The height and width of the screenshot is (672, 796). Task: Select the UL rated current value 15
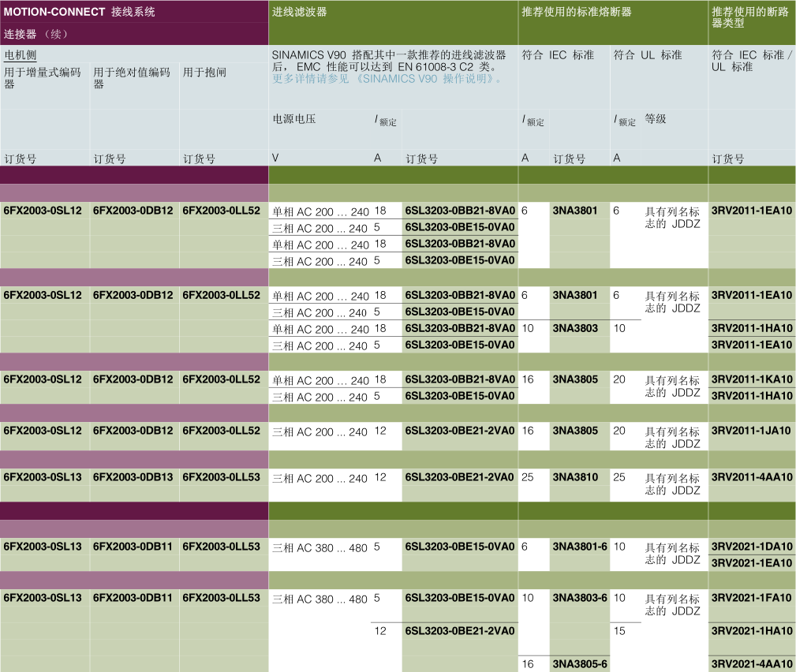point(619,631)
